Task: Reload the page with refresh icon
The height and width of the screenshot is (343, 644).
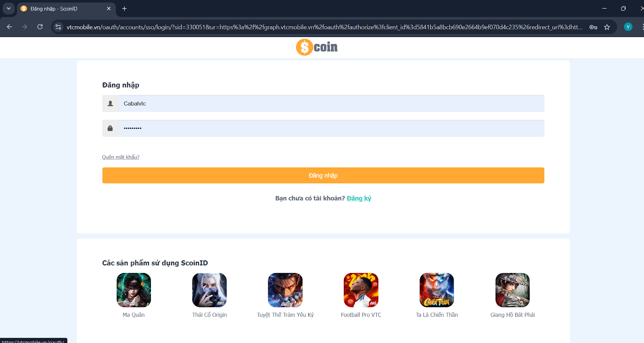Action: point(40,27)
